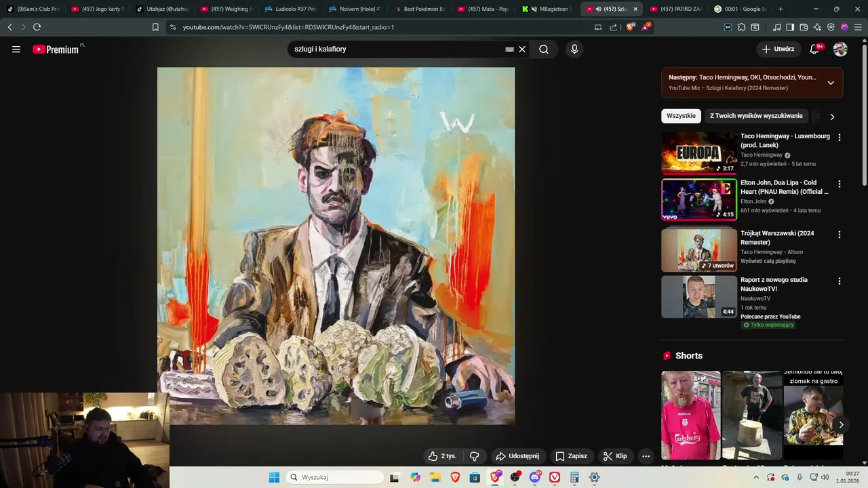Save the video with Zapisz
This screenshot has width=868, height=488.
[x=572, y=456]
